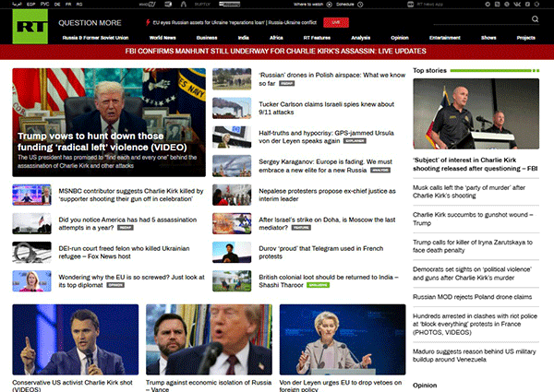This screenshot has height=392, width=554.
Task: Click the Opinion heading in sidebar
Action: click(425, 386)
